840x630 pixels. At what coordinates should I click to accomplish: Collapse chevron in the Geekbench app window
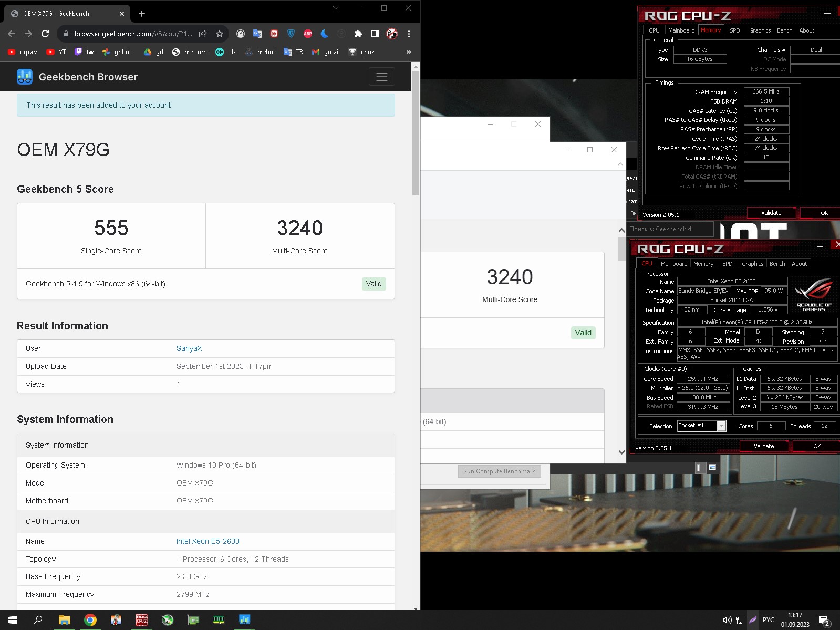620,164
